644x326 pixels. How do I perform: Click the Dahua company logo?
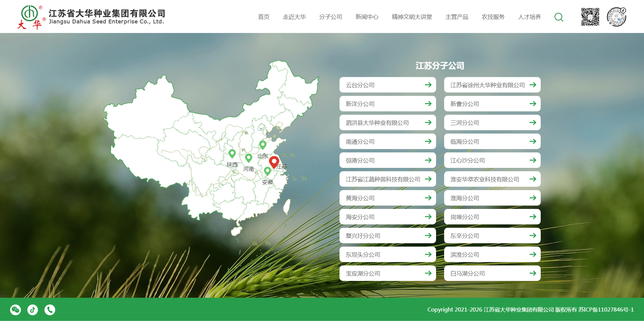pyautogui.click(x=91, y=17)
